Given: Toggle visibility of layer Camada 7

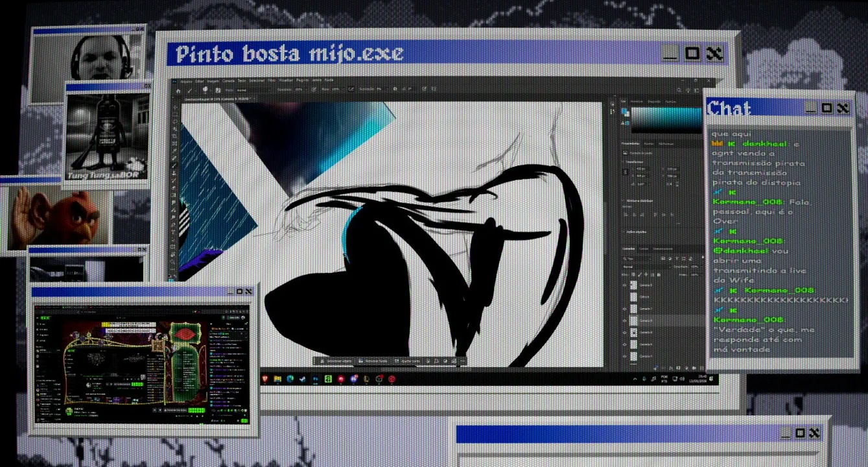Looking at the screenshot, I should coord(624,309).
